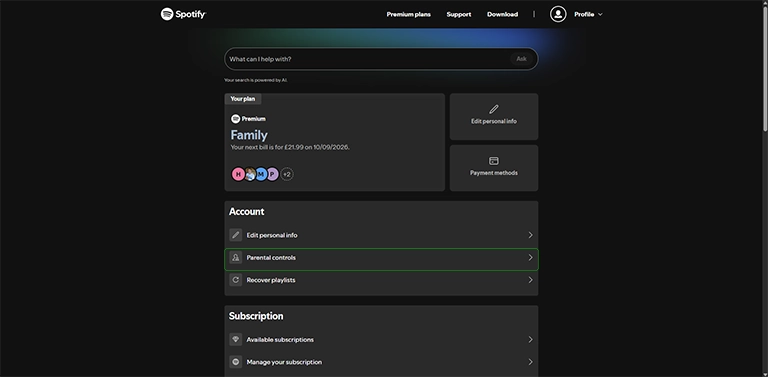The width and height of the screenshot is (768, 377).
Task: Click the Your plan label
Action: coord(243,98)
